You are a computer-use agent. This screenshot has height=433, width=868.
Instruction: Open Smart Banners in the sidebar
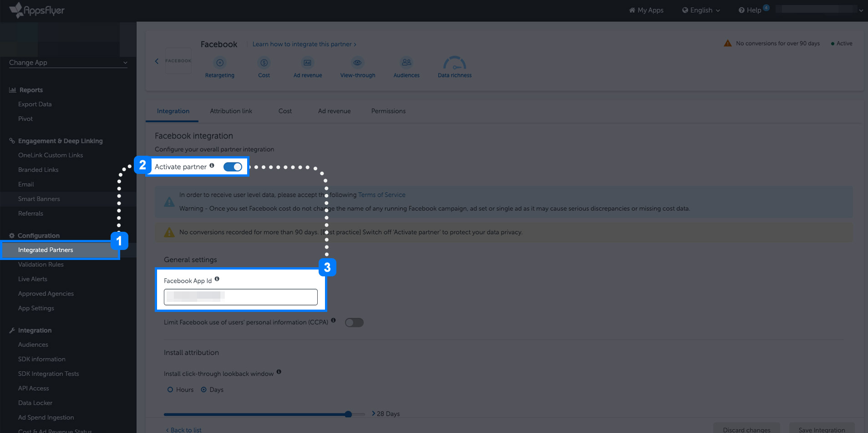coord(39,199)
